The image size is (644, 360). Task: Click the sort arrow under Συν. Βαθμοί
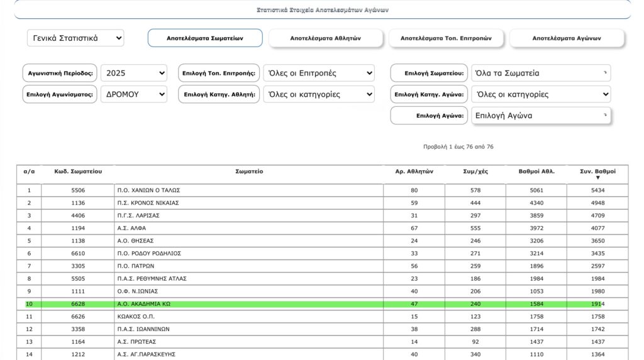pyautogui.click(x=597, y=178)
